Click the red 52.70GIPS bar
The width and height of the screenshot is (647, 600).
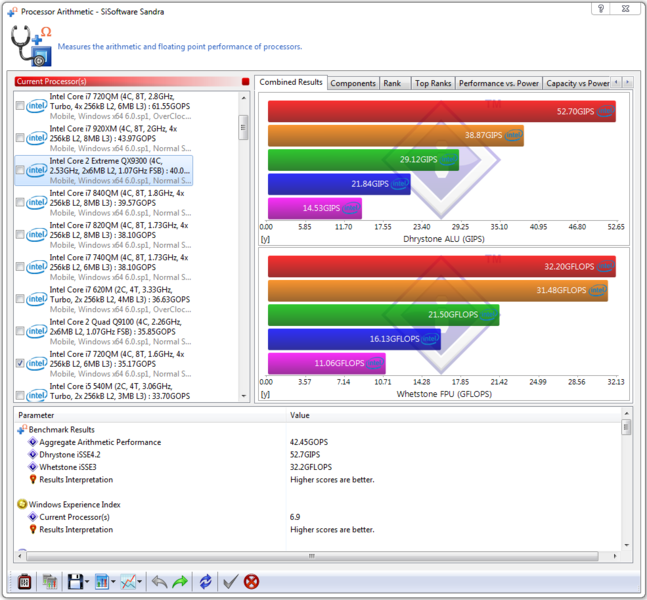tap(442, 111)
